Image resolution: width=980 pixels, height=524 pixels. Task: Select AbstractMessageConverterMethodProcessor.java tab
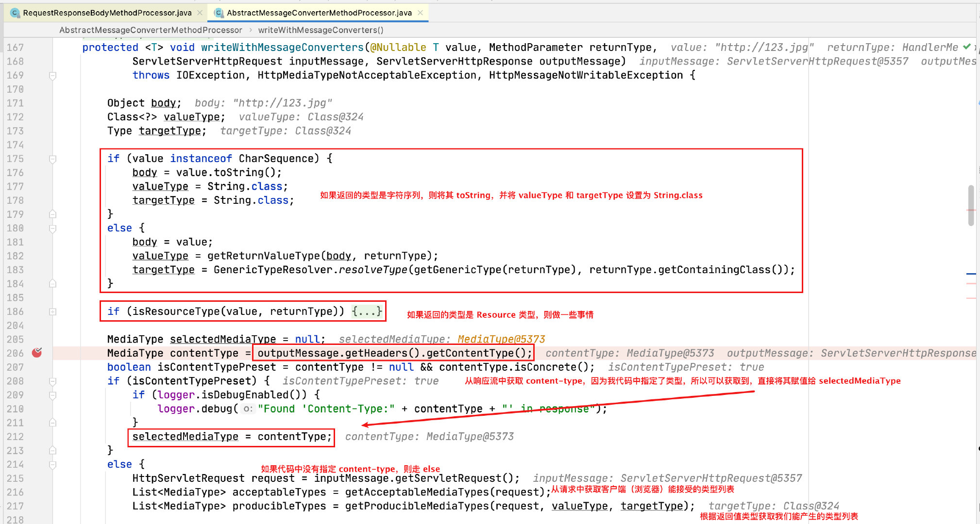[x=319, y=13]
